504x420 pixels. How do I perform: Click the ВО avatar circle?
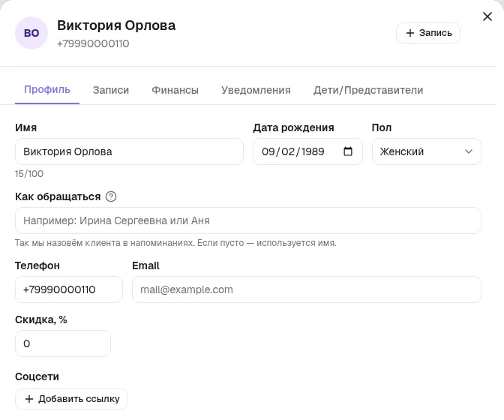pos(31,33)
